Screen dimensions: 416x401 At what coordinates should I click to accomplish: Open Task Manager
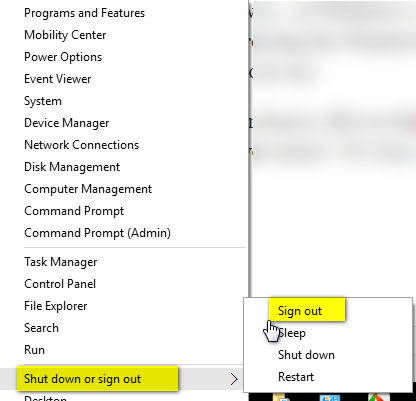click(60, 262)
